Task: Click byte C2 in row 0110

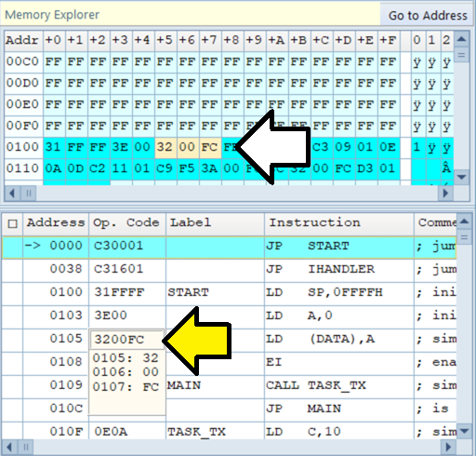Action: click(99, 168)
